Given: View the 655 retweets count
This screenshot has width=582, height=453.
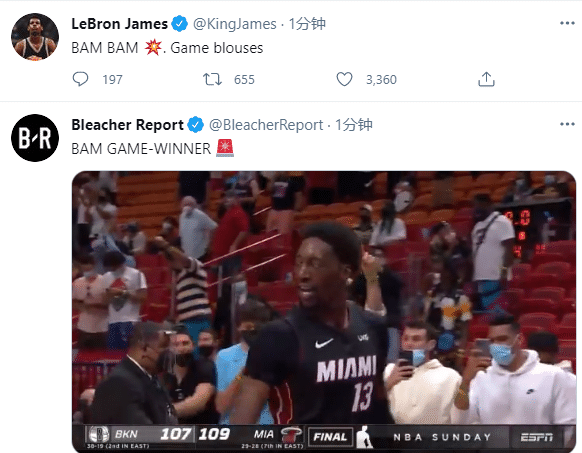Looking at the screenshot, I should coord(244,79).
